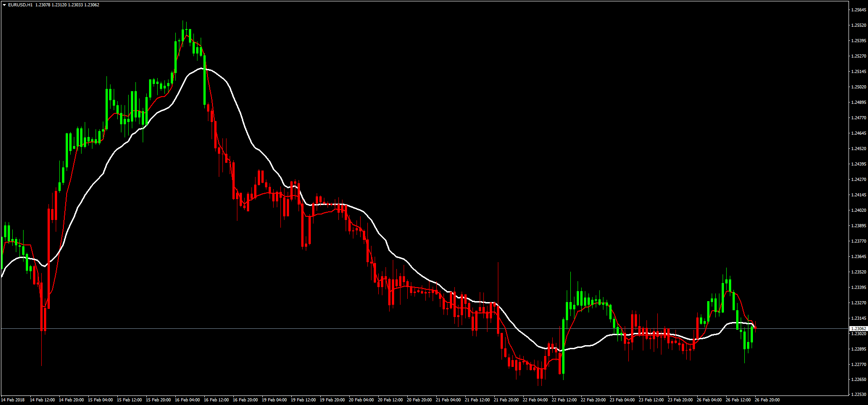Click the 20 Feb 04:00 time label
This screenshot has height=405, width=868.
point(361,400)
